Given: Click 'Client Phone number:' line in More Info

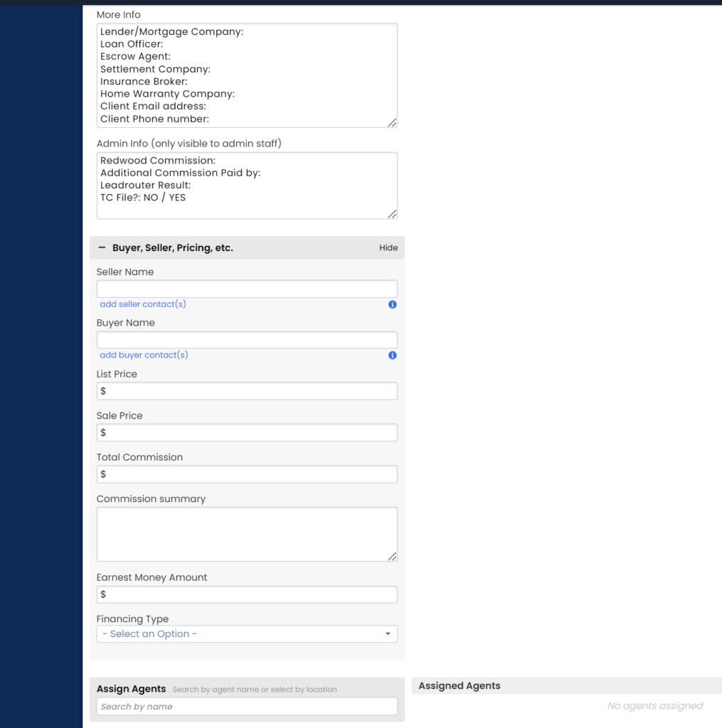Looking at the screenshot, I should 155,119.
